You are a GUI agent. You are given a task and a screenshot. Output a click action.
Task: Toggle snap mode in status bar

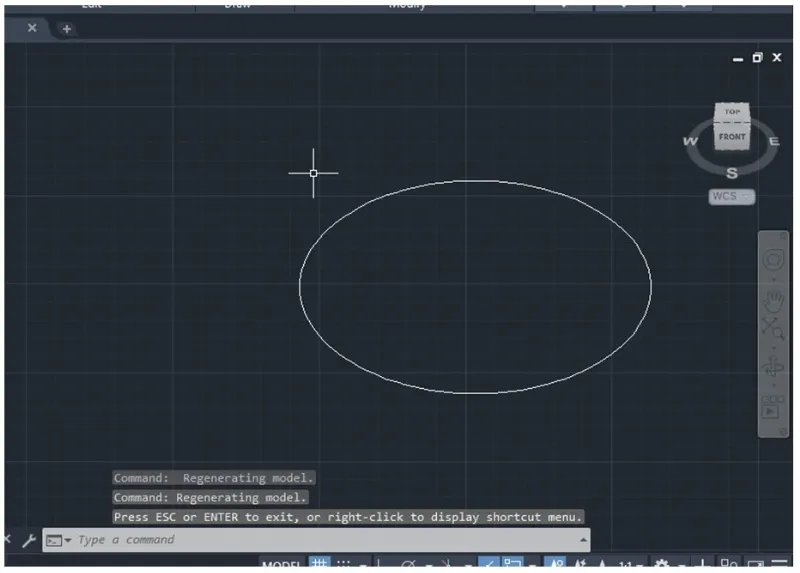pos(344,564)
